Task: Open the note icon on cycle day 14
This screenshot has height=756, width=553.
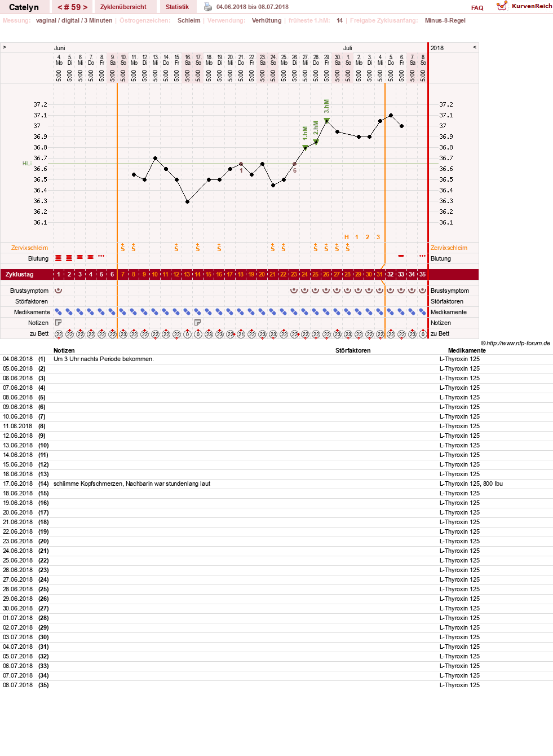Action: tap(197, 323)
